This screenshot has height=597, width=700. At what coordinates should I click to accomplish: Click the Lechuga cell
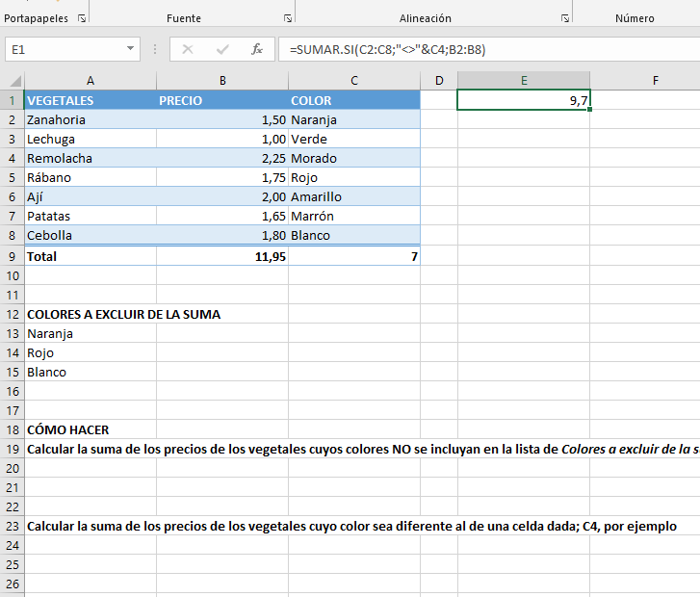pos(91,139)
